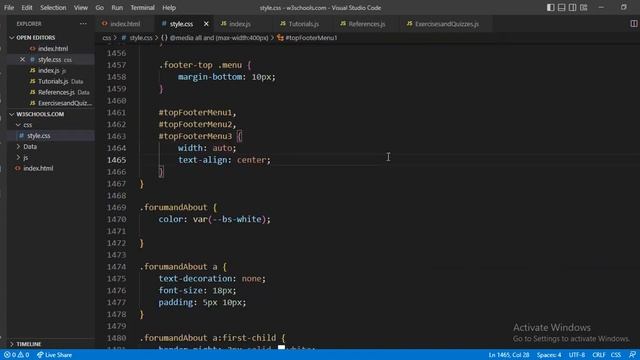Open the Edit menu
640x360 pixels.
click(27, 7)
